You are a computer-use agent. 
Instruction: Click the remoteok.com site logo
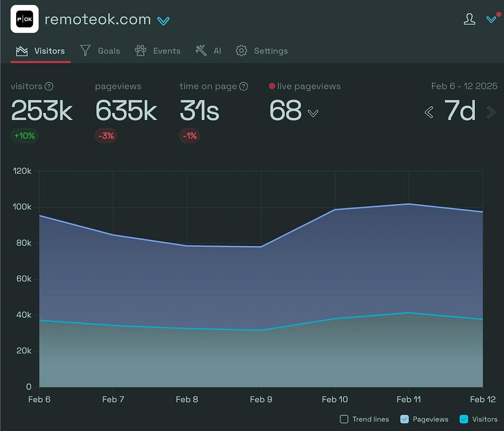(x=24, y=19)
